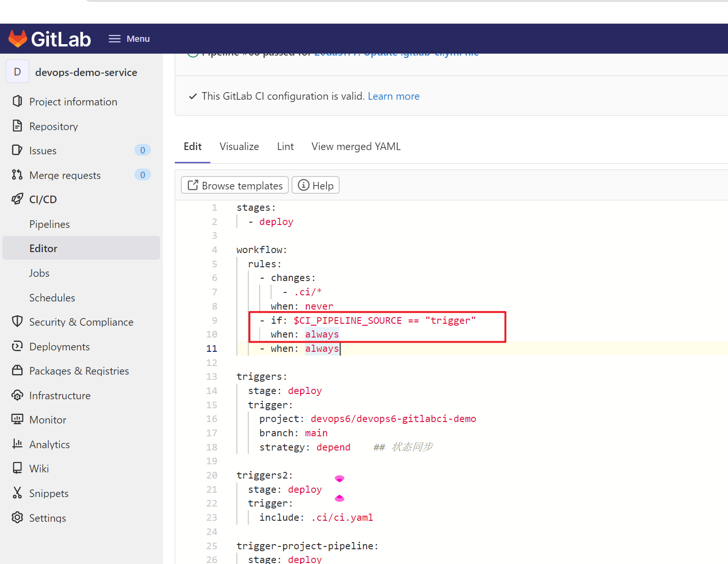This screenshot has width=728, height=564.
Task: Click '.ci/ci.yaml' include path
Action: (x=342, y=517)
